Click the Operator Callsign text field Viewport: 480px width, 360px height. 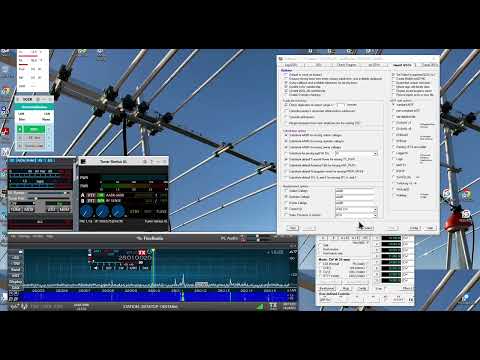(354, 197)
